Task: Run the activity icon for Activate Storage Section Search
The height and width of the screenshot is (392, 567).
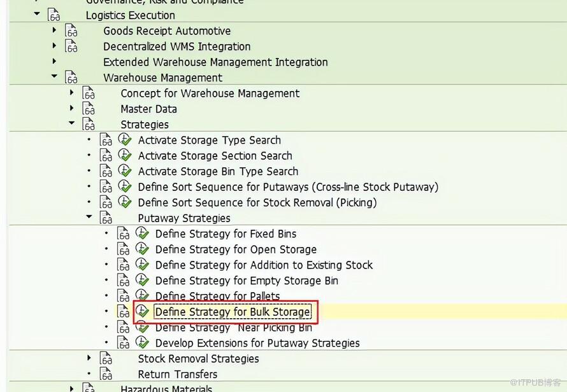Action: pyautogui.click(x=125, y=155)
